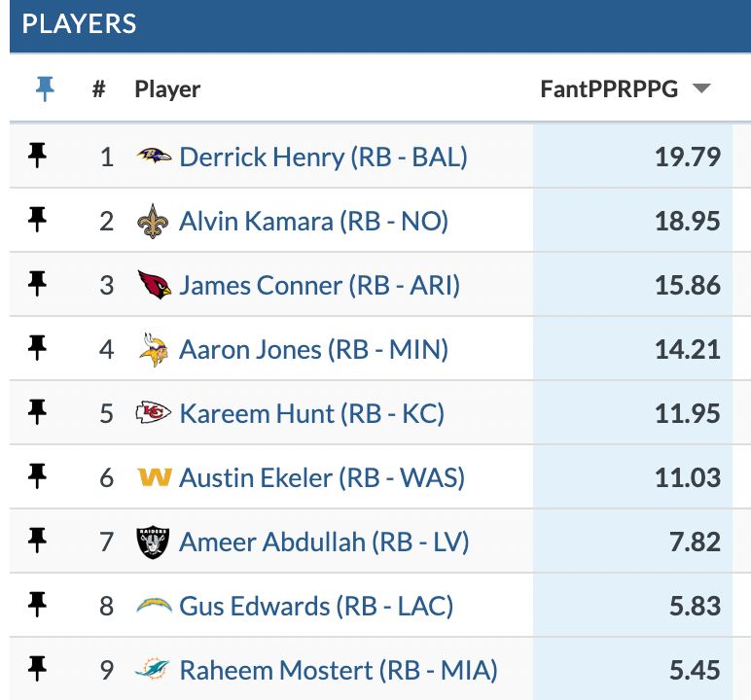Viewport: 751px width, 700px height.
Task: Click the Las Vegas Raiders shield logo
Action: 153,542
